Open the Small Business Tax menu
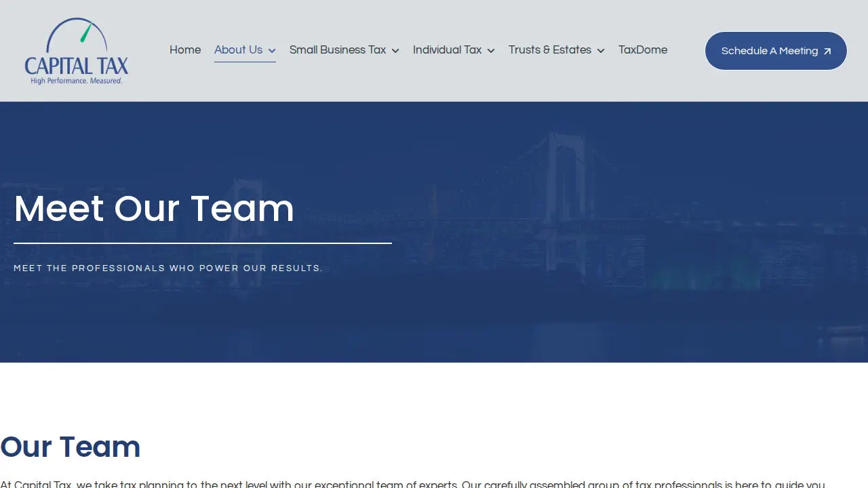The height and width of the screenshot is (488, 868). [338, 50]
